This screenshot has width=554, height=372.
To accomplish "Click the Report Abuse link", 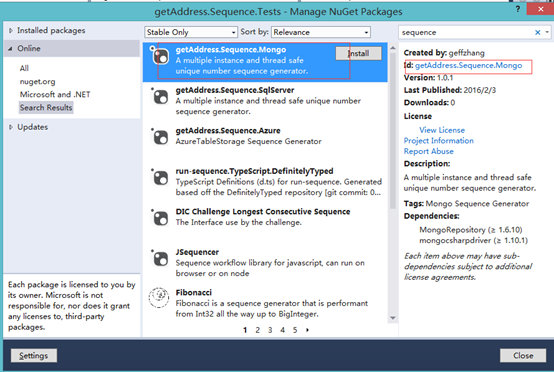I will click(x=429, y=151).
